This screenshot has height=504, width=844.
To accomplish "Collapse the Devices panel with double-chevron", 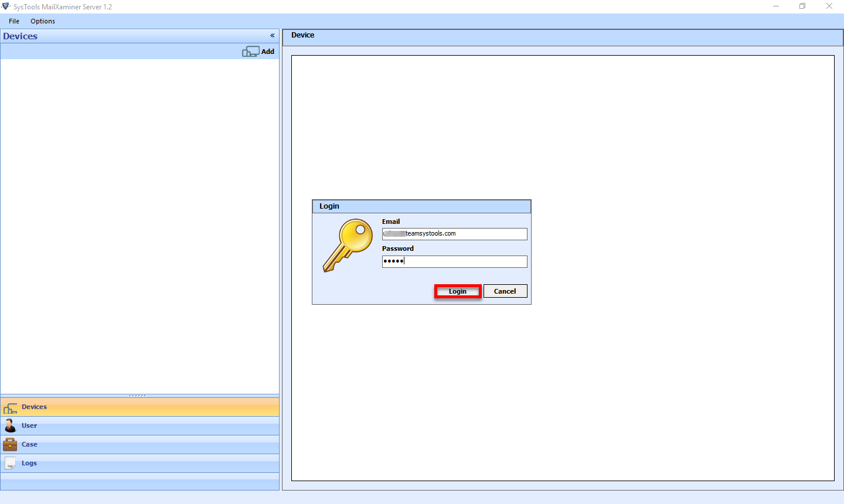I will point(272,36).
